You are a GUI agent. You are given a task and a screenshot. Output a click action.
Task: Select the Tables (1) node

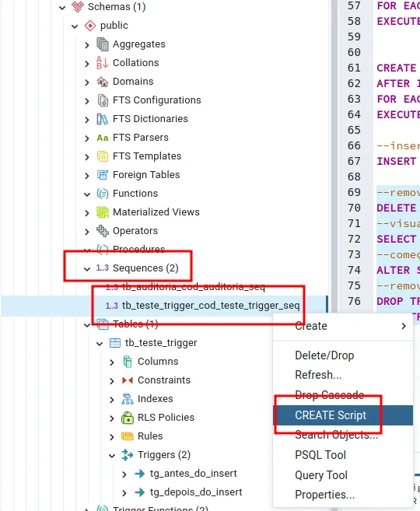pos(135,324)
